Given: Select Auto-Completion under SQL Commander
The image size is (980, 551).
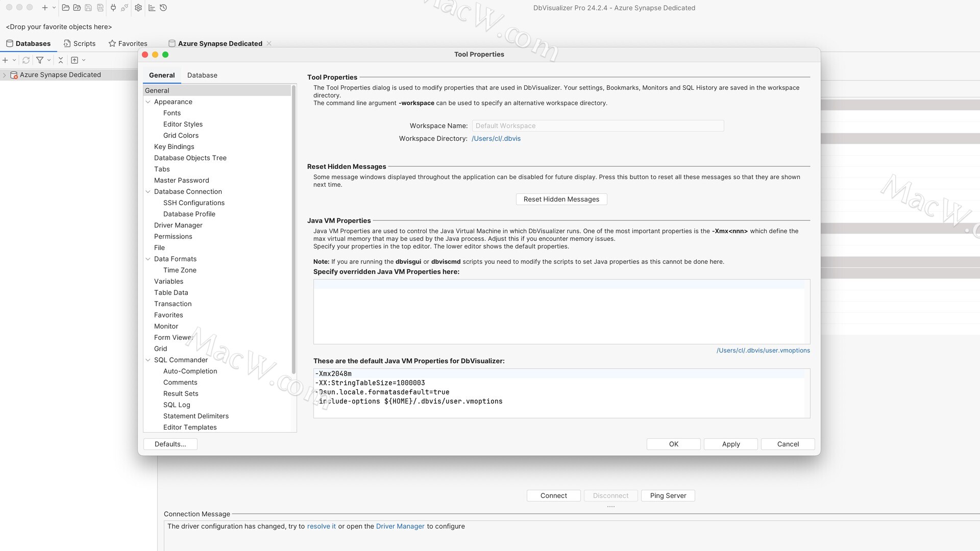Looking at the screenshot, I should [x=190, y=371].
